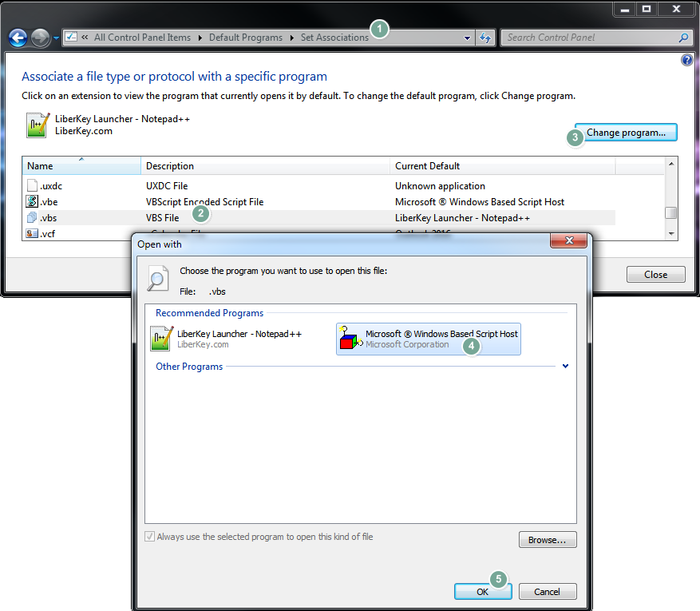Click the refresh icon beside address bar
700x611 pixels.
click(x=484, y=38)
